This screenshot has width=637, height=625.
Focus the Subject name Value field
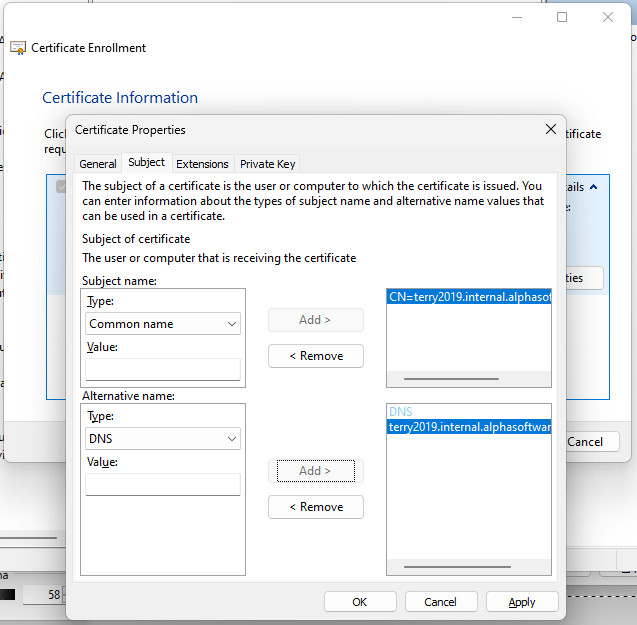163,369
